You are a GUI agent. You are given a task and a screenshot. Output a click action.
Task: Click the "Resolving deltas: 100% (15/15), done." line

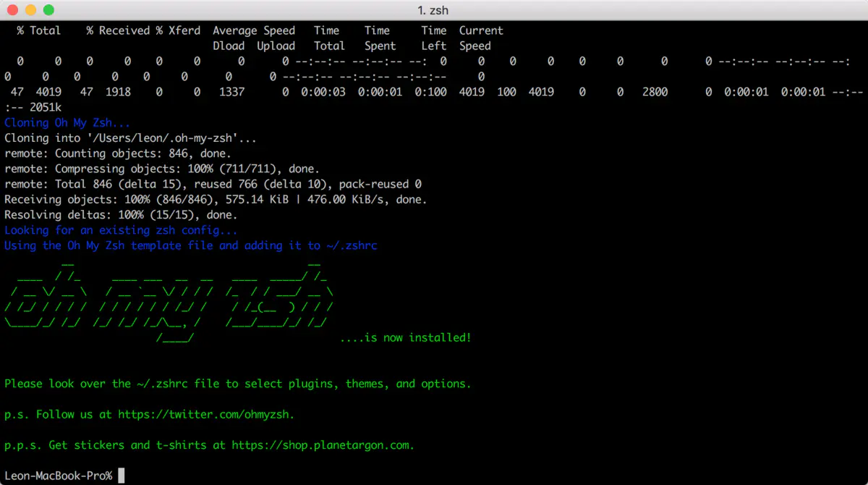pos(121,215)
